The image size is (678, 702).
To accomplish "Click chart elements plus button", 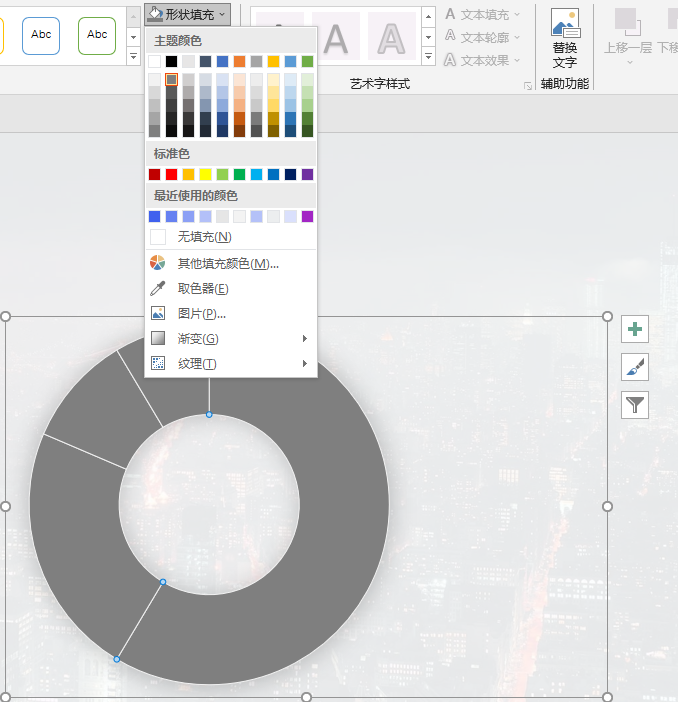I will tap(635, 329).
